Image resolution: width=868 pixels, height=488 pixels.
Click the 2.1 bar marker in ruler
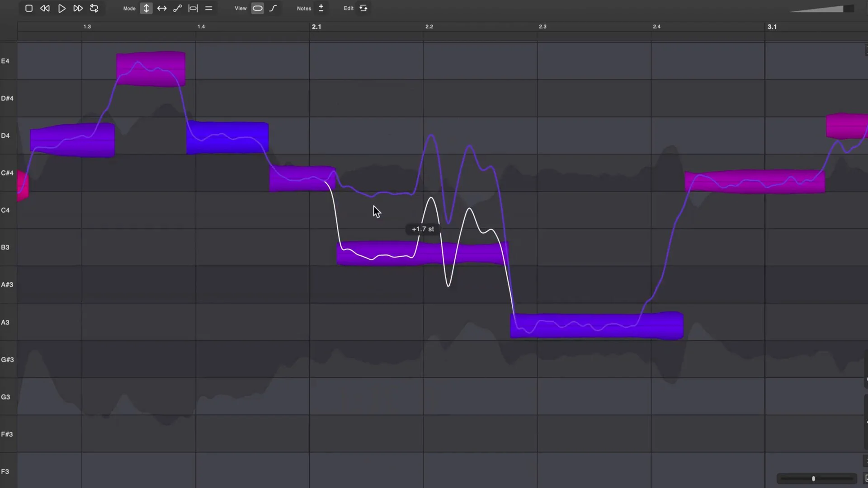point(316,27)
